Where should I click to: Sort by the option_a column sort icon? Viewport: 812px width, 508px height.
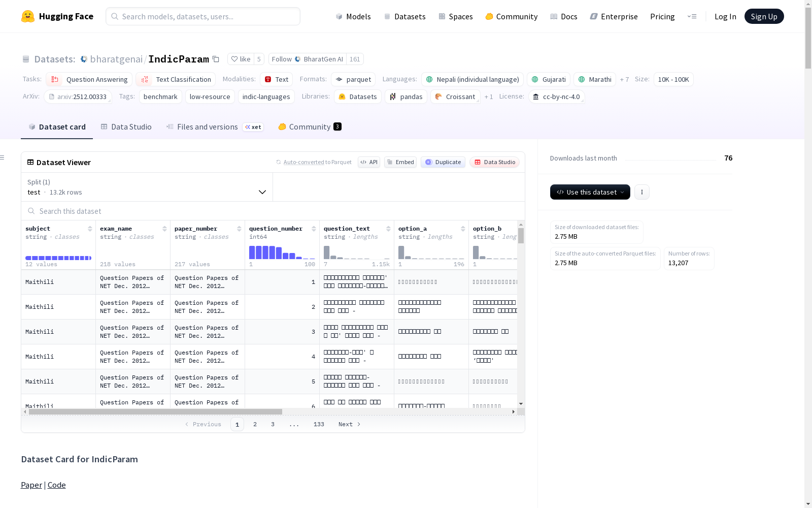(x=463, y=229)
